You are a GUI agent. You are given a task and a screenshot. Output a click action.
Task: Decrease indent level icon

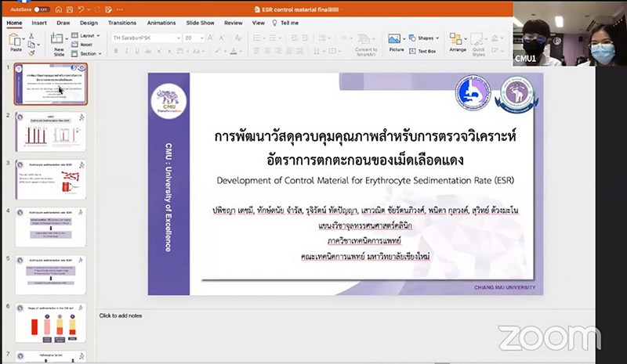point(295,38)
